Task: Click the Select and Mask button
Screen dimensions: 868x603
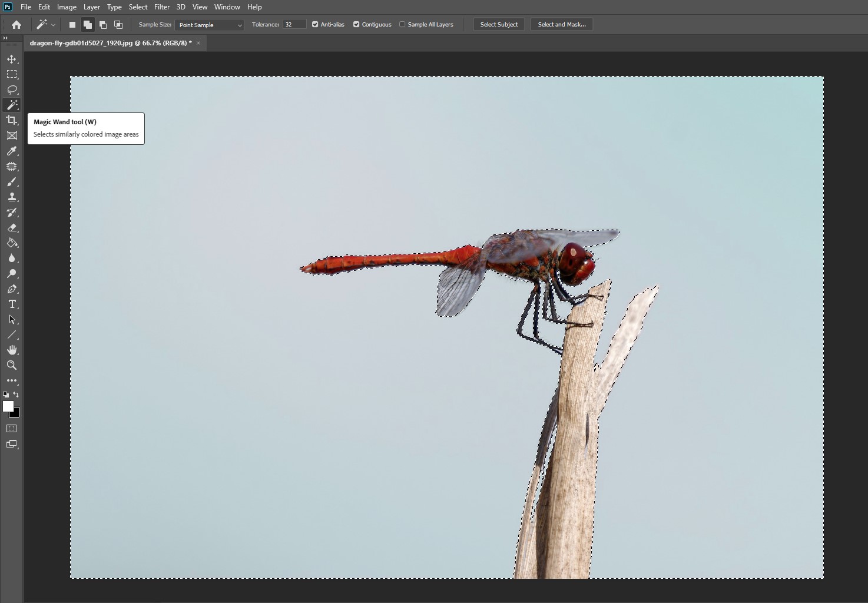Action: [x=562, y=24]
